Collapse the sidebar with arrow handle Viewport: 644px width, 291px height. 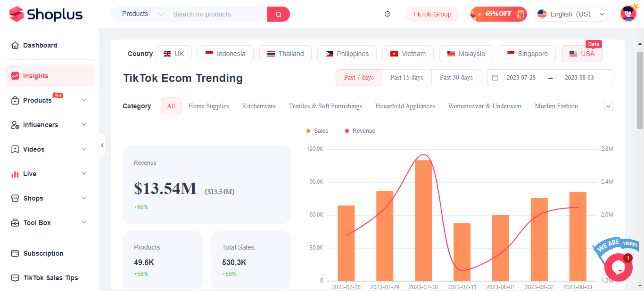pos(102,145)
